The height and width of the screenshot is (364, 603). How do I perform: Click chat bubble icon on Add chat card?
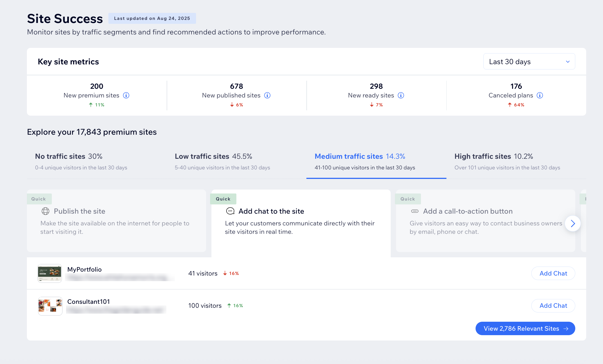230,211
